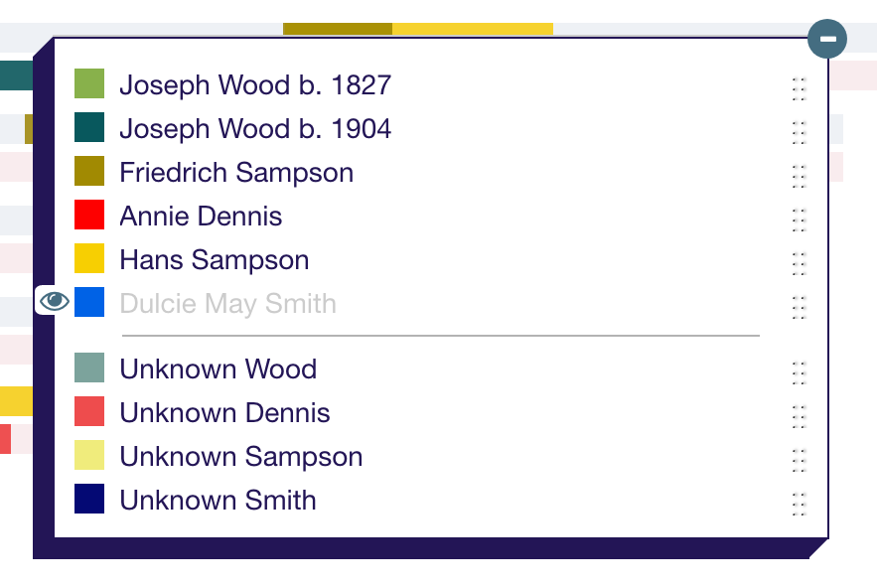Click the Unknown Smith drag handle
This screenshot has height=588, width=877.
[x=799, y=504]
